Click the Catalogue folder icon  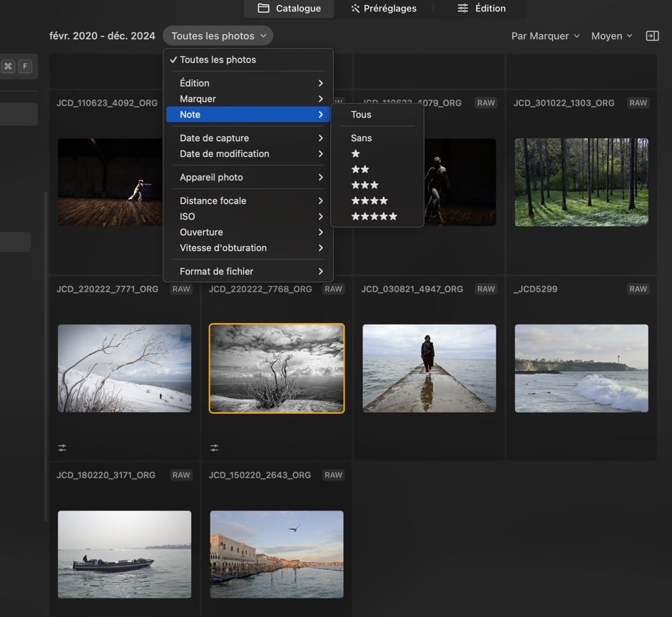coord(263,8)
